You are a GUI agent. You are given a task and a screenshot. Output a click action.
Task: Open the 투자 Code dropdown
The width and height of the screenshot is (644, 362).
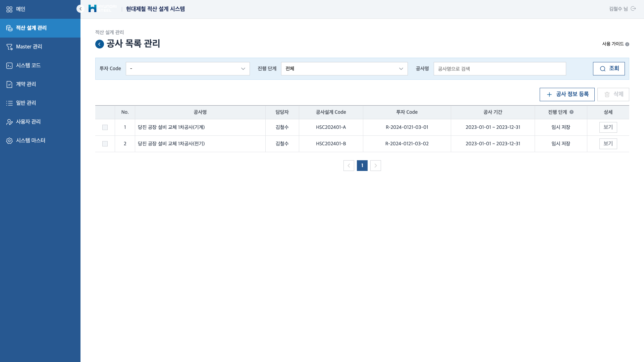point(187,69)
